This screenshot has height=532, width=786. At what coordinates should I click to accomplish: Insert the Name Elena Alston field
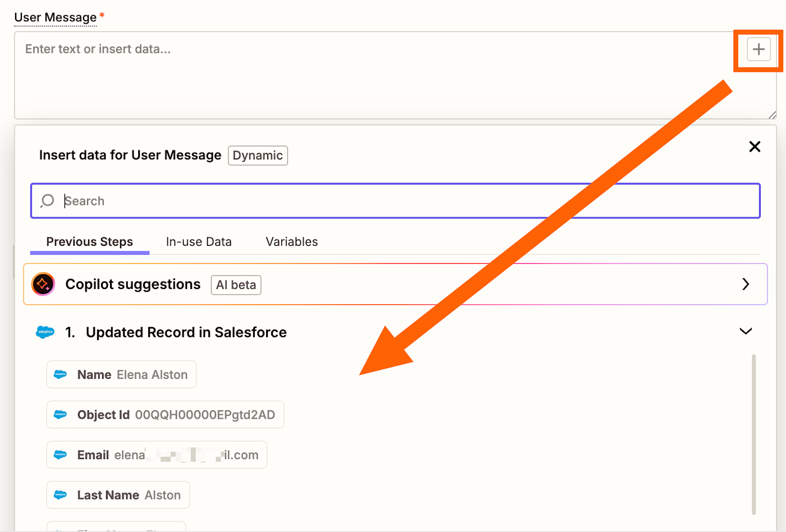point(121,374)
